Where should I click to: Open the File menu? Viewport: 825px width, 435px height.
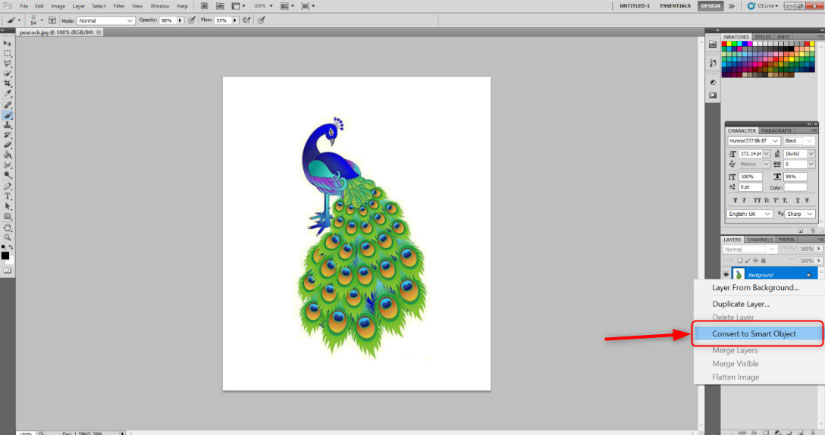pos(24,6)
